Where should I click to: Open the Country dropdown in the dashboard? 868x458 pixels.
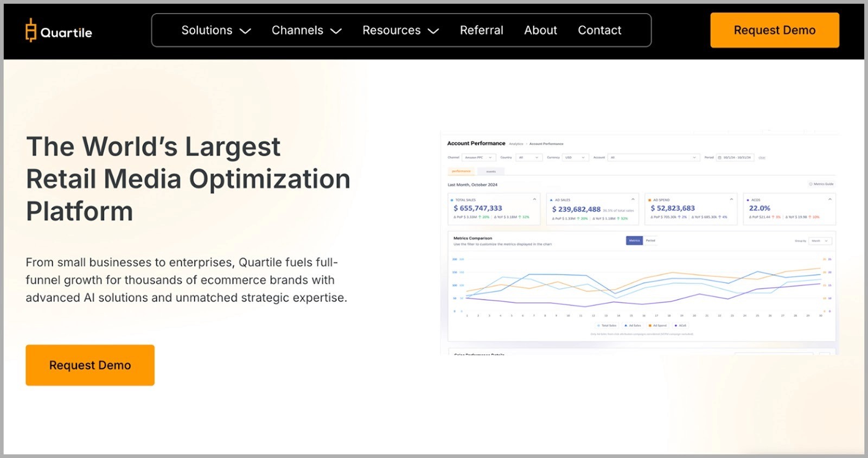click(528, 157)
